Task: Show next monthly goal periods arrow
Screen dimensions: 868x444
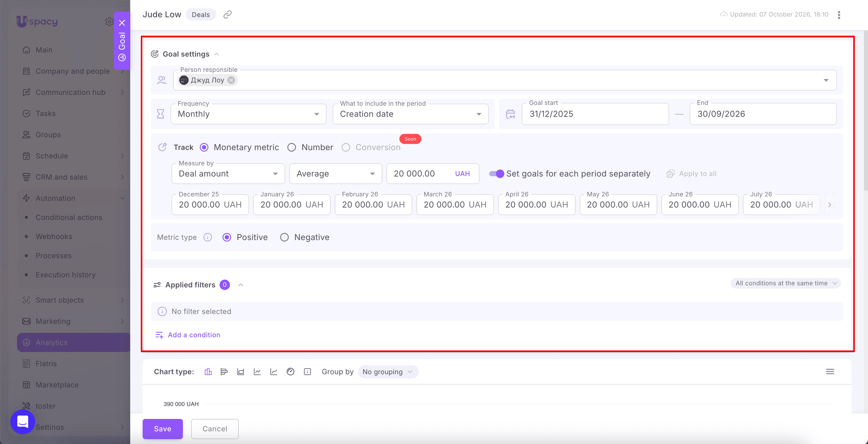Action: click(x=830, y=205)
